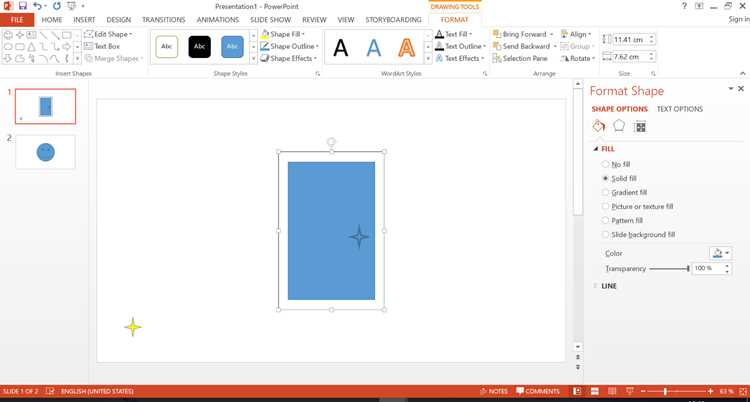Open Text Fill dropdown

[x=453, y=34]
